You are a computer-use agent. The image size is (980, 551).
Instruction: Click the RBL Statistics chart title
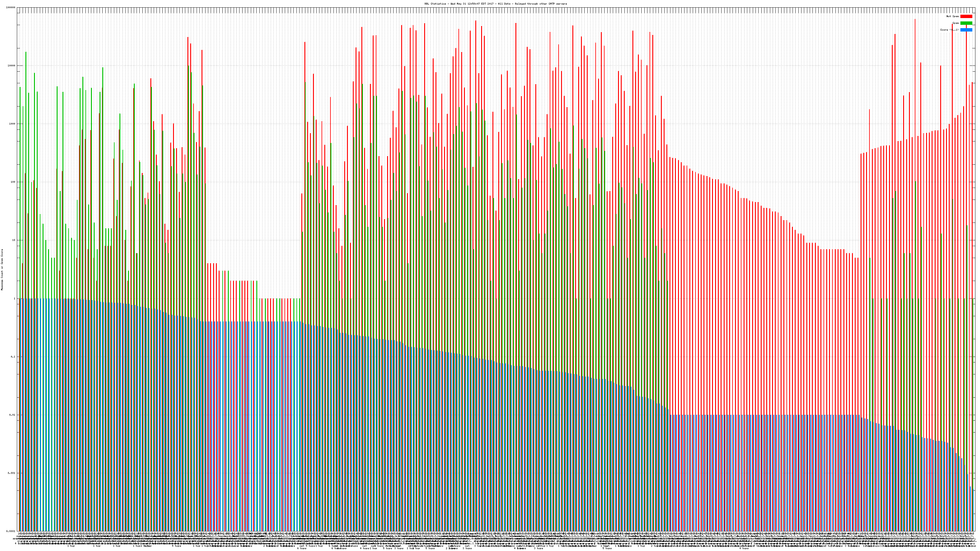click(x=495, y=4)
